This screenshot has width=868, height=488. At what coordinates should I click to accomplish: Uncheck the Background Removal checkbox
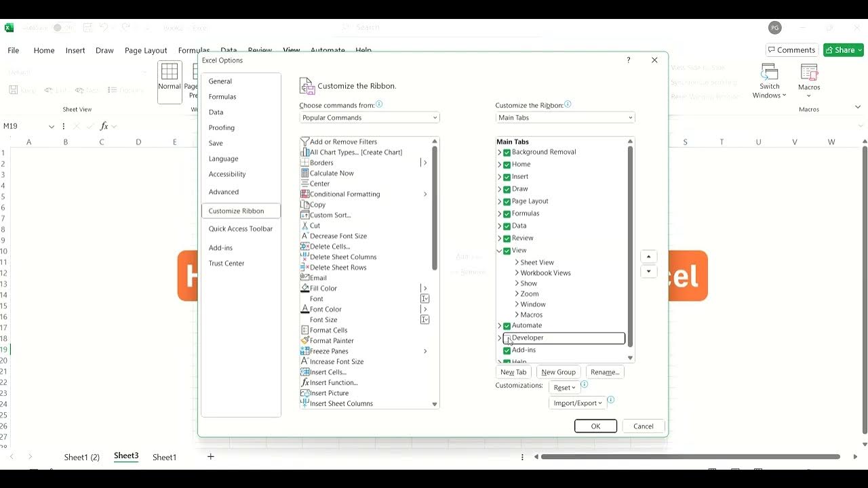507,152
